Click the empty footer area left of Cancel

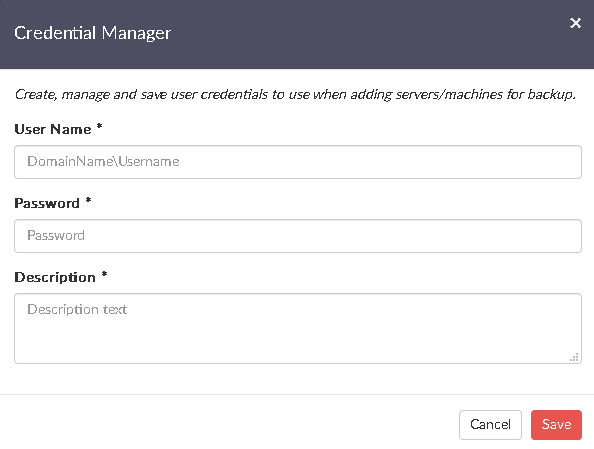click(227, 425)
